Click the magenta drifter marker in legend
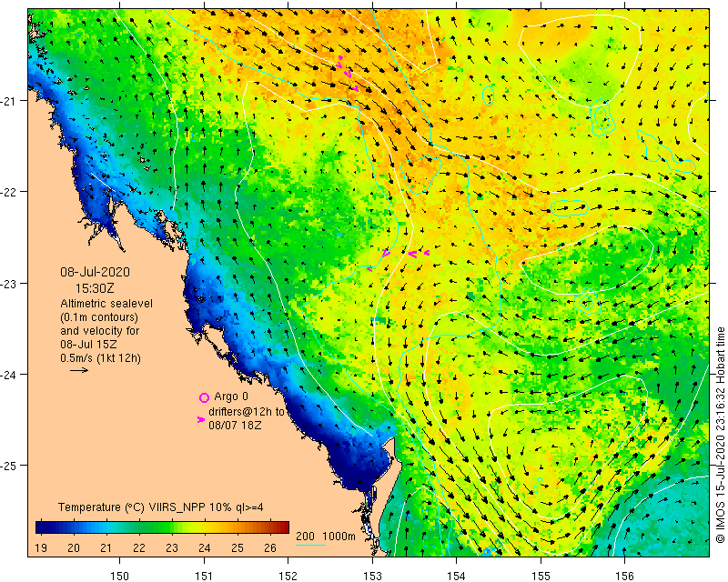 coord(201,419)
